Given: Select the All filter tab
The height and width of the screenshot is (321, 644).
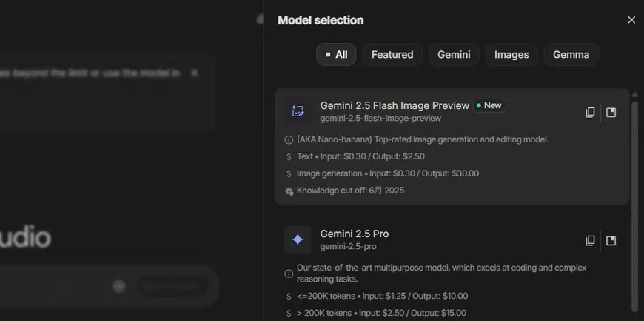Looking at the screenshot, I should tap(336, 55).
